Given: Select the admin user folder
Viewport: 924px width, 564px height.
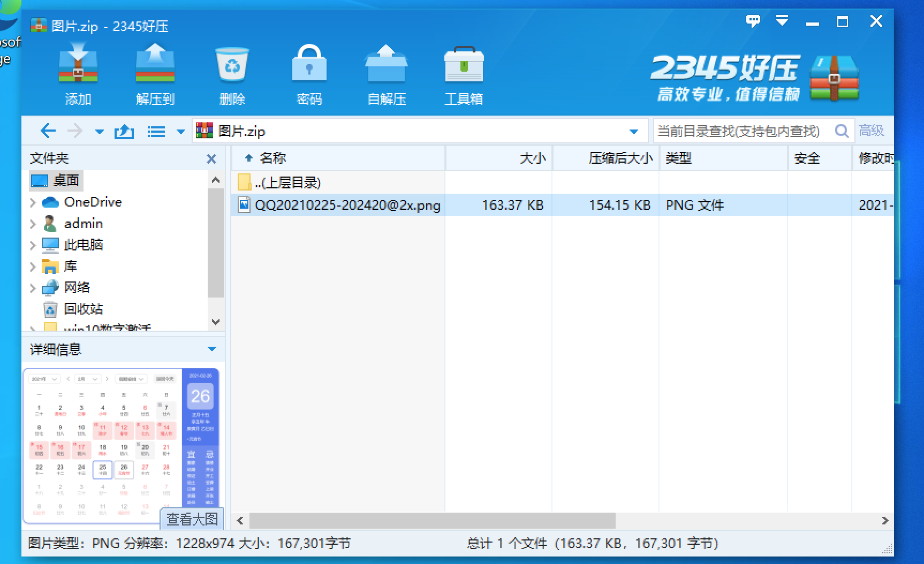Looking at the screenshot, I should pyautogui.click(x=72, y=223).
